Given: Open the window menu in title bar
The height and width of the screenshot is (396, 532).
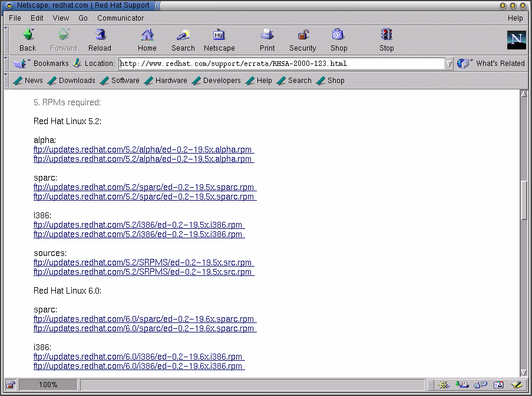Looking at the screenshot, I should click(9, 5).
